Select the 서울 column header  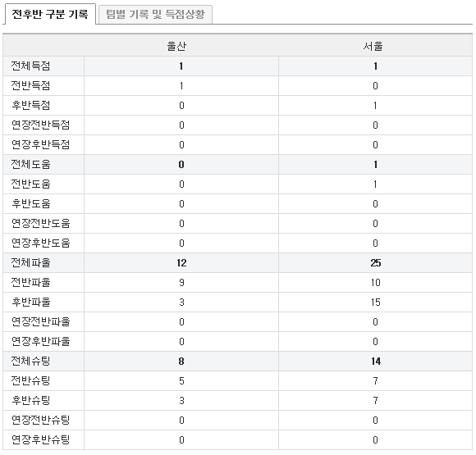point(373,46)
